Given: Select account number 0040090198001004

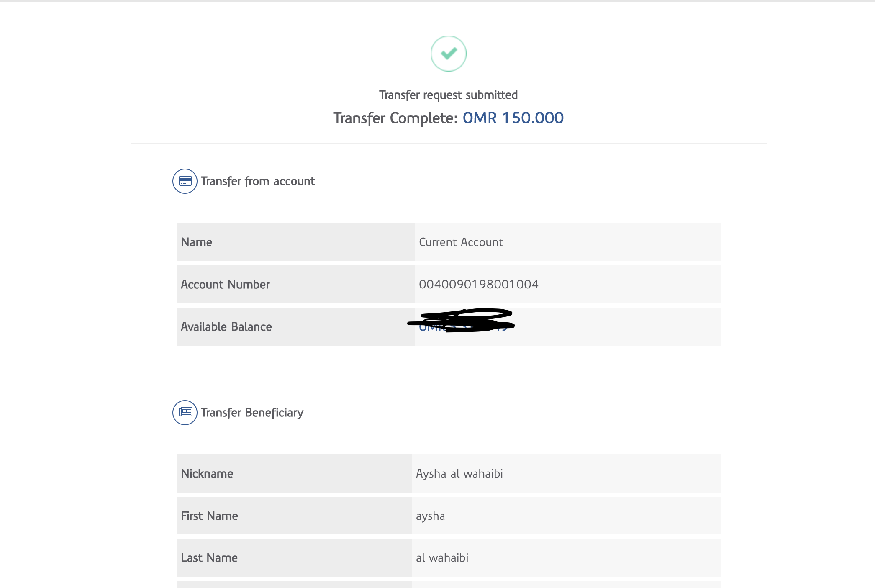Looking at the screenshot, I should pyautogui.click(x=478, y=285).
